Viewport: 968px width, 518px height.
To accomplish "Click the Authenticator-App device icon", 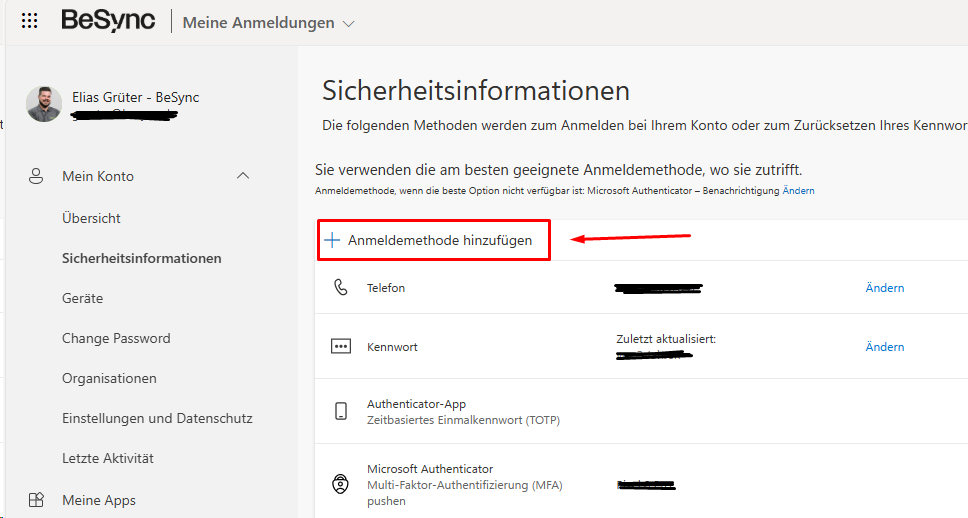I will (341, 411).
